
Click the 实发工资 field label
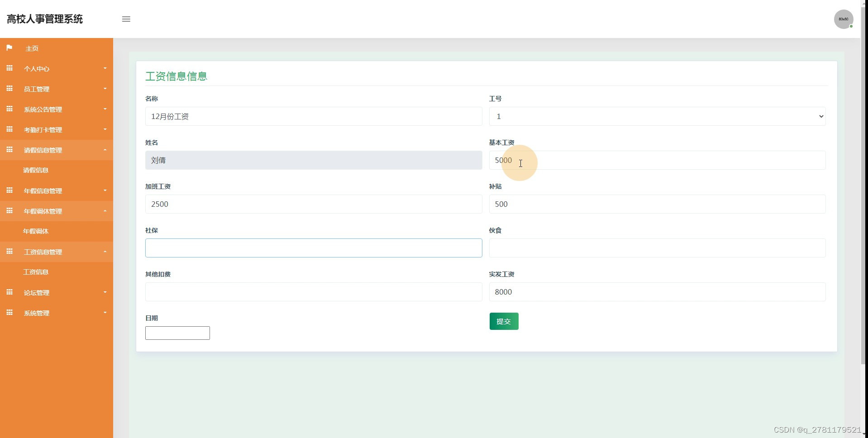501,274
